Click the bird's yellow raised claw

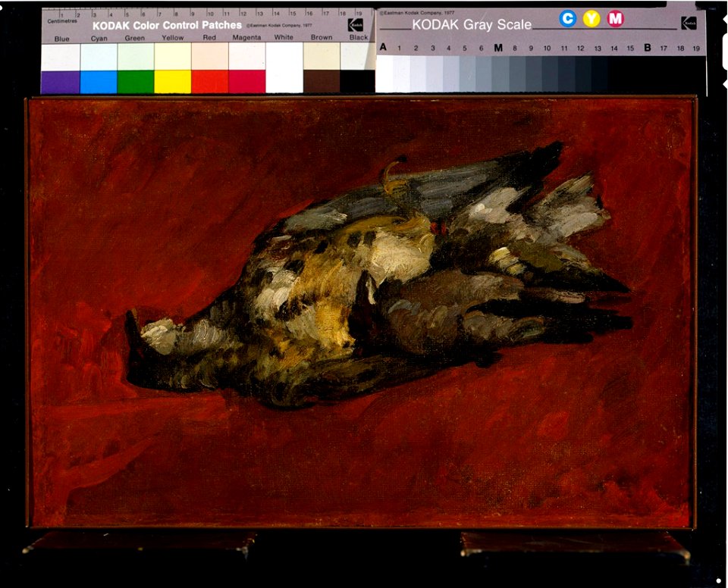coord(394,177)
